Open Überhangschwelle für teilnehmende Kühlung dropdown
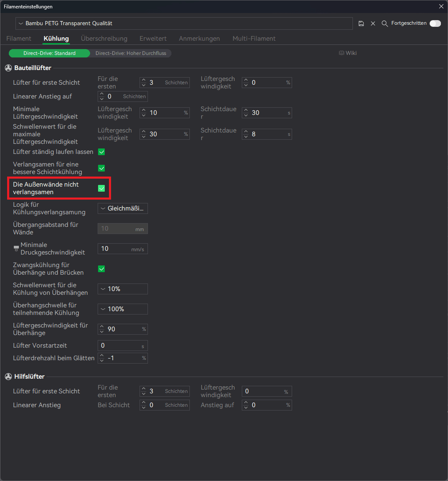448x481 pixels. [123, 309]
